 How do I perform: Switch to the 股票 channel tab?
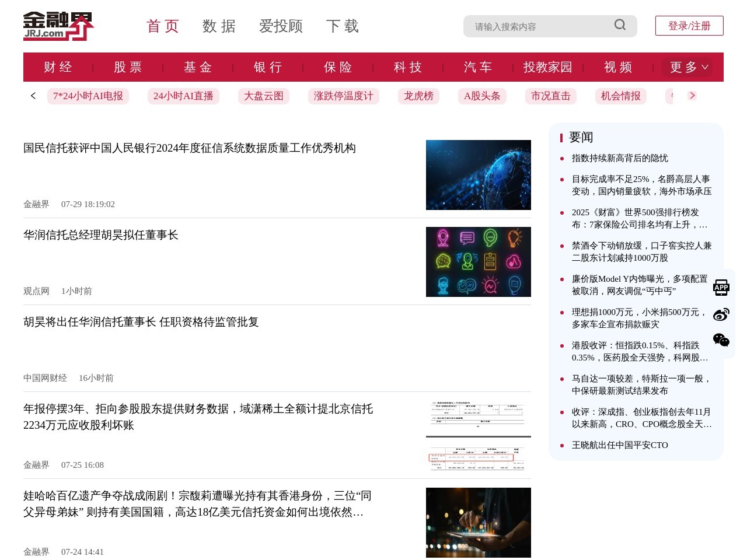(128, 67)
